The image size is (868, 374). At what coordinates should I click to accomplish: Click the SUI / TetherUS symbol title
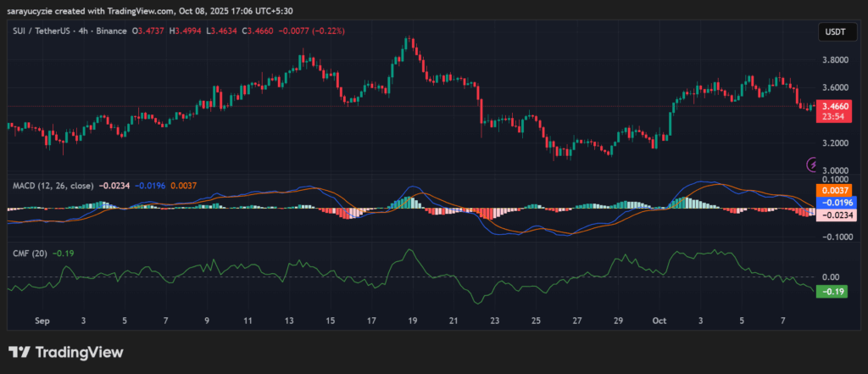point(42,32)
